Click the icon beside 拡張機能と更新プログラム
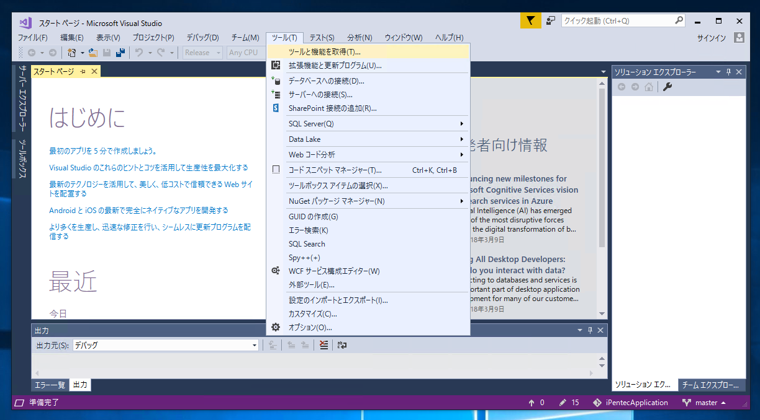The width and height of the screenshot is (760, 420). point(276,65)
